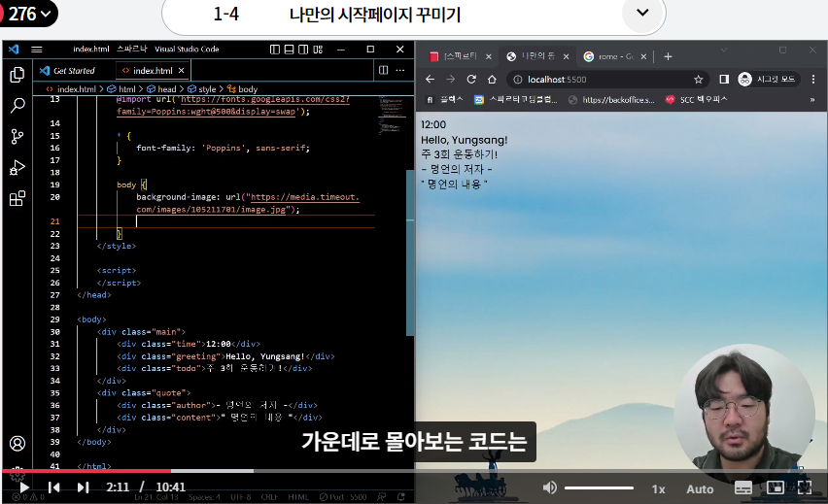Split the editor to the right
This screenshot has width=828, height=504.
[x=383, y=70]
